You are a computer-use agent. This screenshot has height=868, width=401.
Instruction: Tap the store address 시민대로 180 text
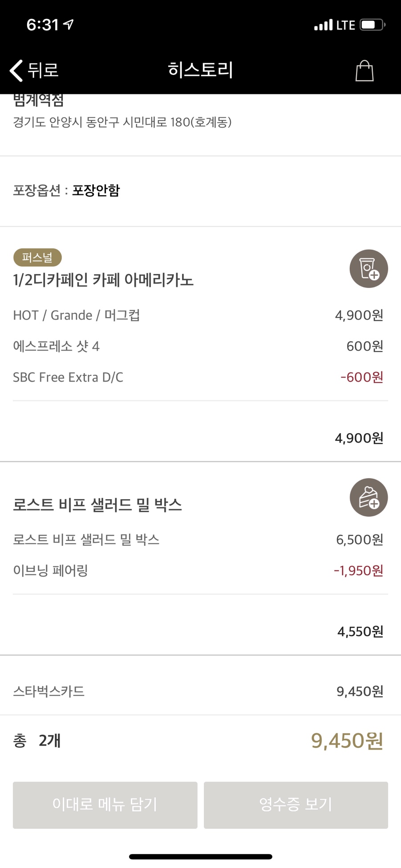122,122
